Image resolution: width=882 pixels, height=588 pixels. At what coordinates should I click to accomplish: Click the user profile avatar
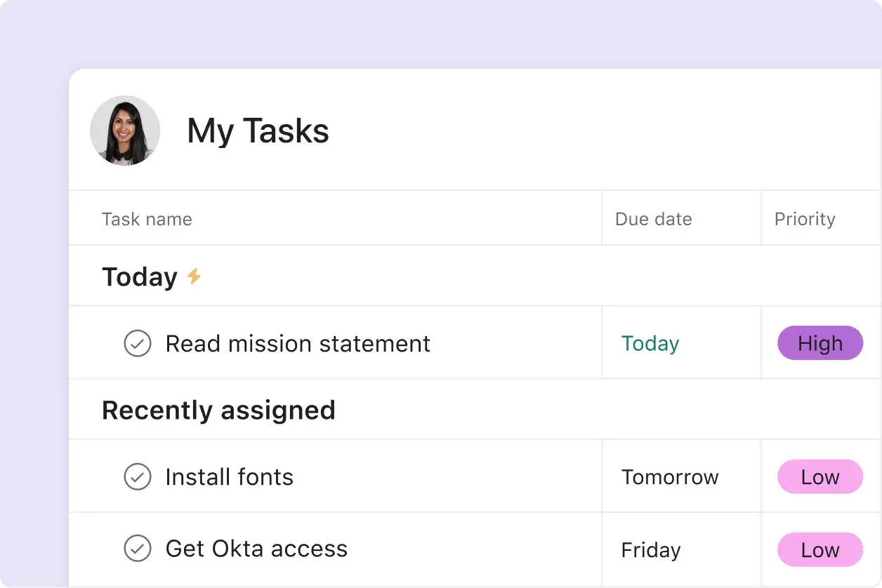125,131
